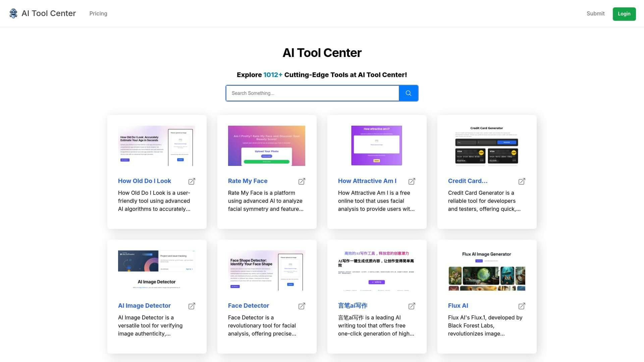
Task: Click the AI Tool Center robot logo
Action: tap(13, 13)
